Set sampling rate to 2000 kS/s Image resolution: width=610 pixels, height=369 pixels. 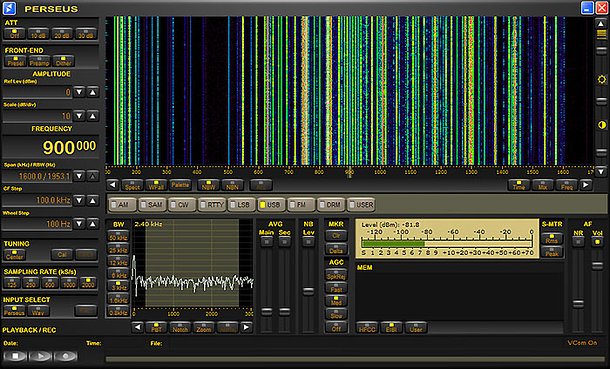coord(88,283)
